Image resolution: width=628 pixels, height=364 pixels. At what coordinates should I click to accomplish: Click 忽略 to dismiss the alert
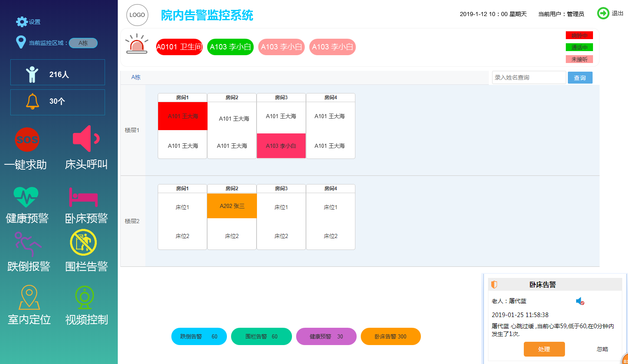click(602, 349)
